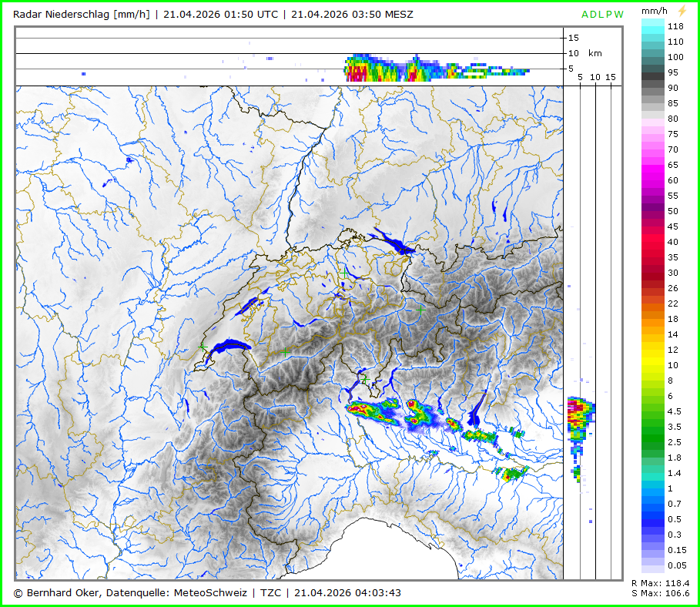Click Lake Constance on the radar map
700x607 pixels.
pos(393,243)
